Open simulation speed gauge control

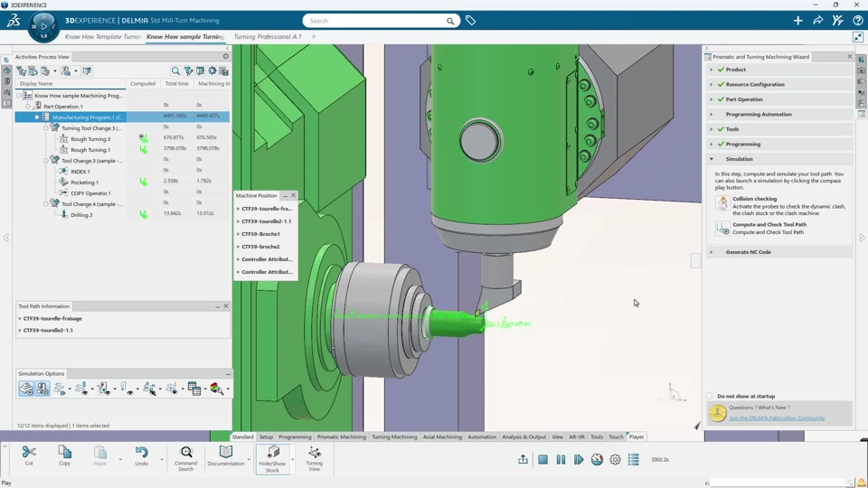[x=597, y=460]
